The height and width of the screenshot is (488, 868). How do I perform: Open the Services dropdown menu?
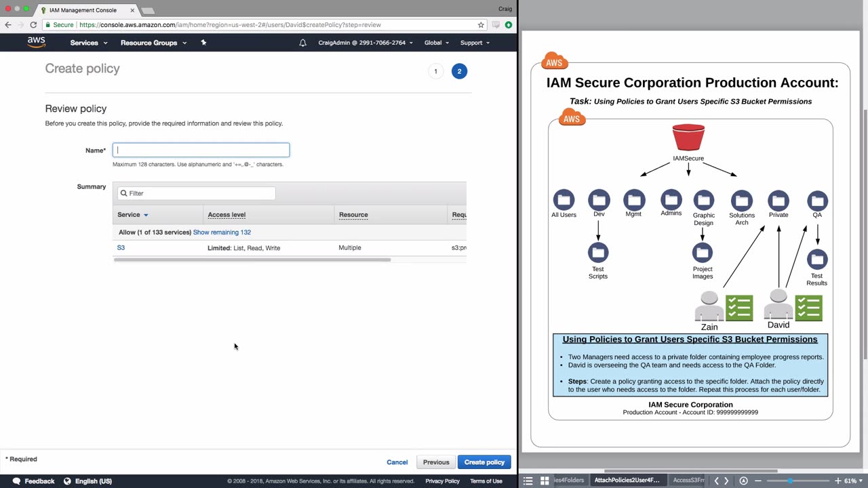click(x=89, y=43)
